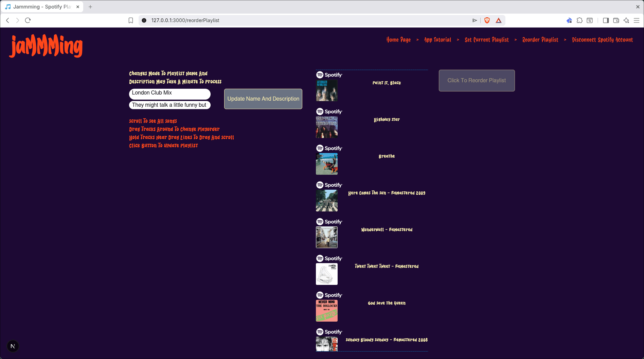
Task: Open site information via the info icon
Action: [144, 20]
